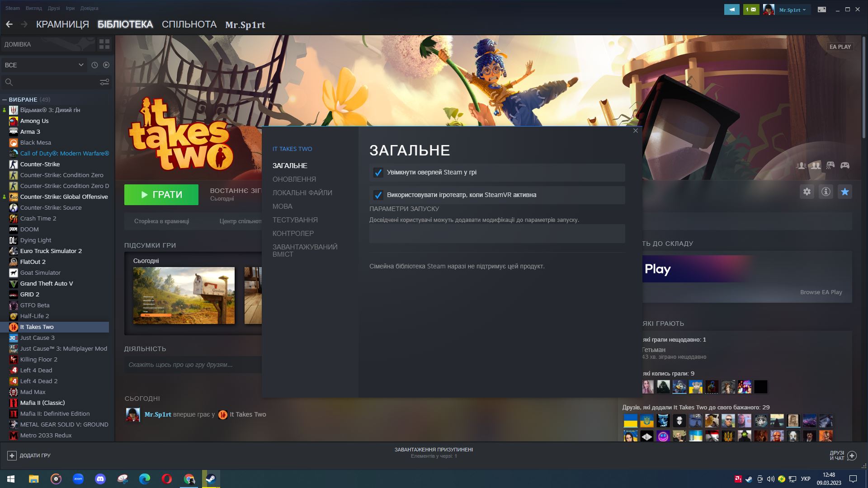868x488 pixels.
Task: Open advanced library filter settings icon
Action: point(104,82)
